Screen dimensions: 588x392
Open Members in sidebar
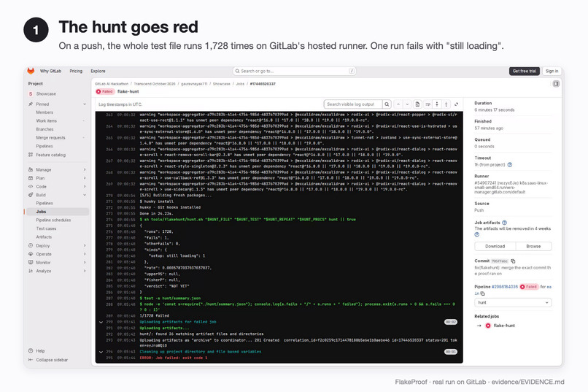(x=45, y=112)
